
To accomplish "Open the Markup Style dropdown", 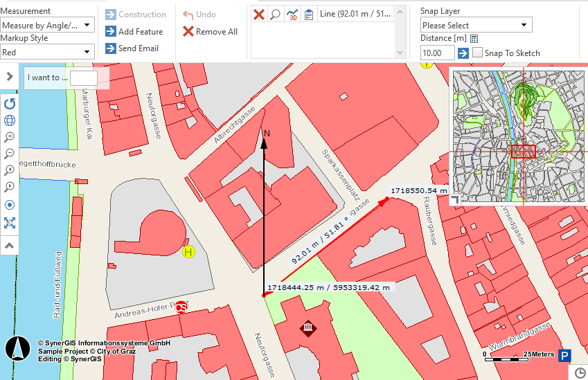I will [47, 52].
